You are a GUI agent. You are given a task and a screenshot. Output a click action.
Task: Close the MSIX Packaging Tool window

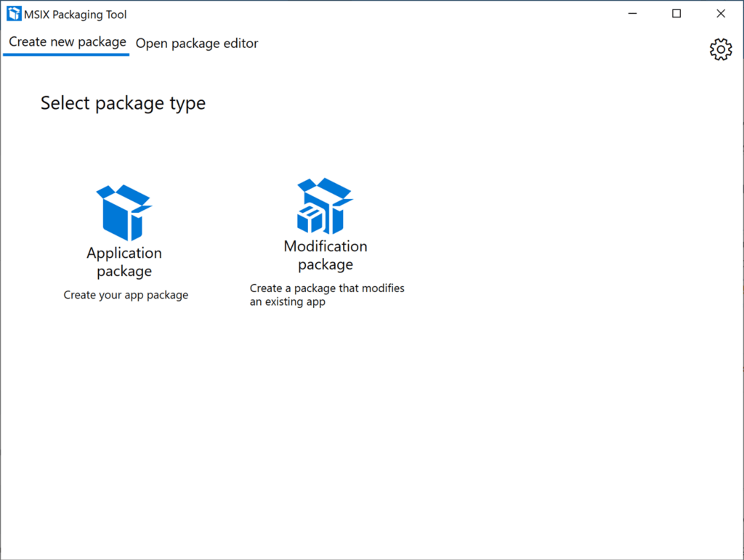pos(720,13)
